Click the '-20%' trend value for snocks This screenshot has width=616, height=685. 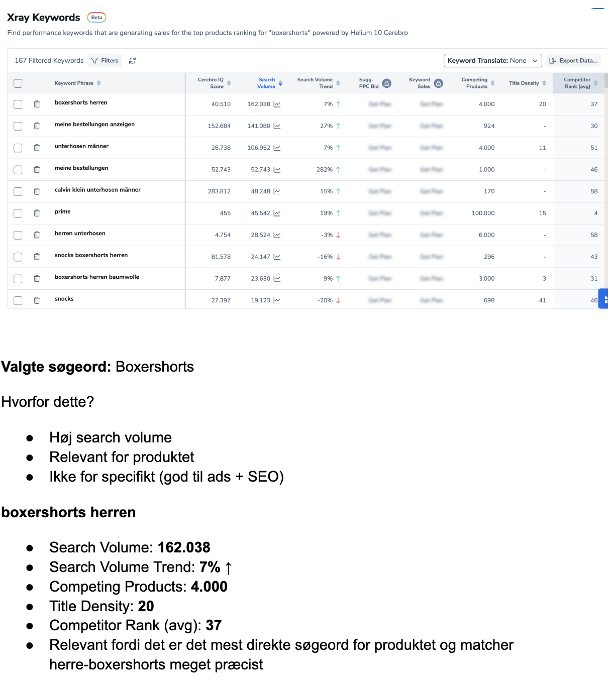(x=325, y=300)
